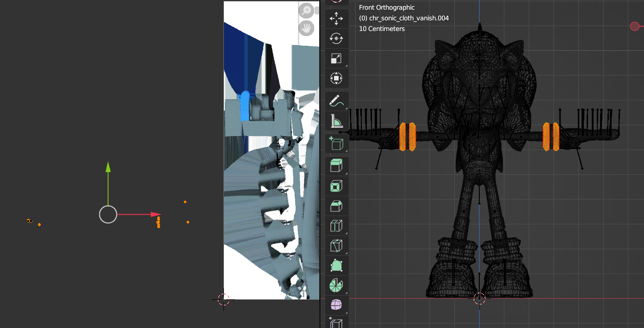Select the Spin tool
Image resolution: width=644 pixels, height=328 pixels.
click(x=336, y=285)
